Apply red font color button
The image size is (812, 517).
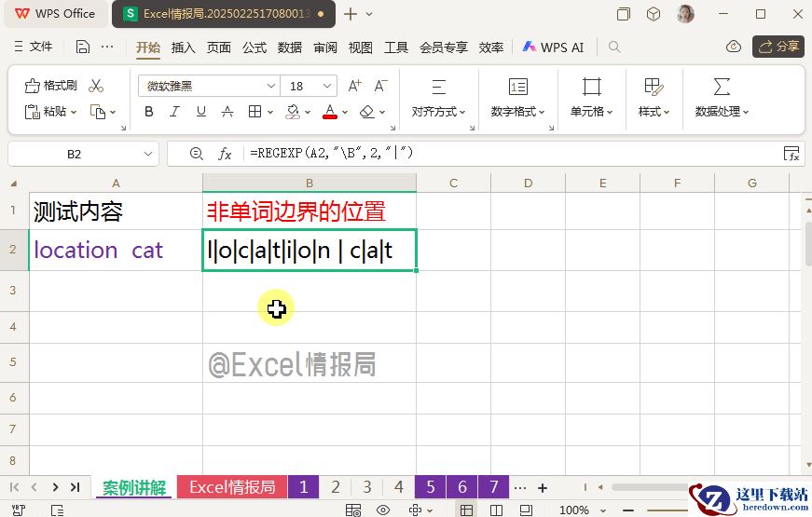(x=330, y=111)
